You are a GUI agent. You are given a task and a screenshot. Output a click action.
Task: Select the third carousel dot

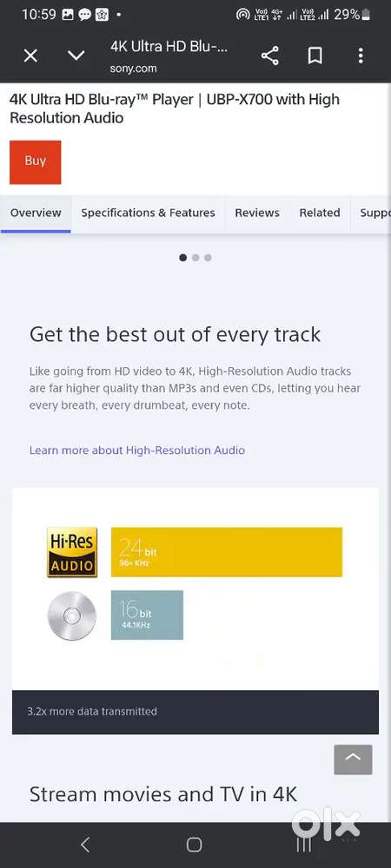tap(208, 258)
